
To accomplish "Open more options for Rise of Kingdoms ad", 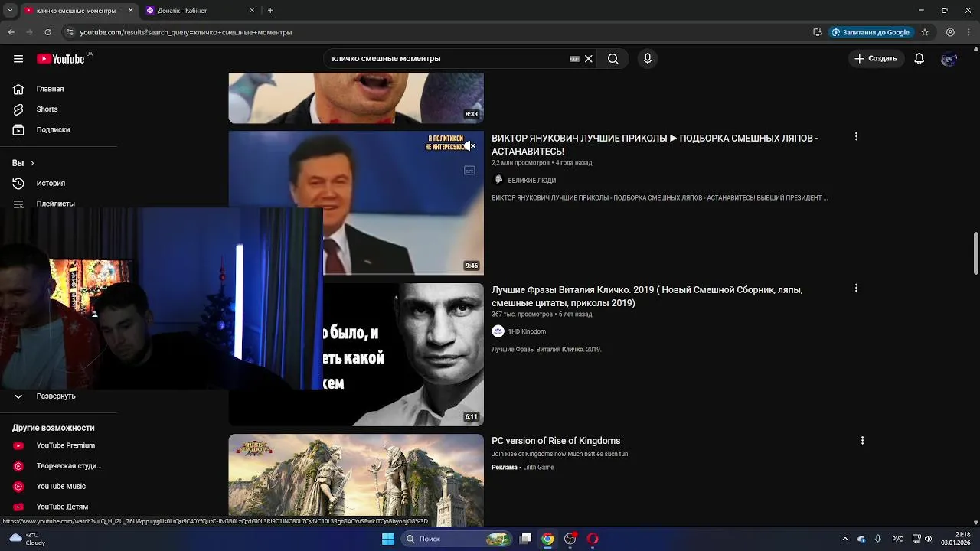I will point(862,441).
